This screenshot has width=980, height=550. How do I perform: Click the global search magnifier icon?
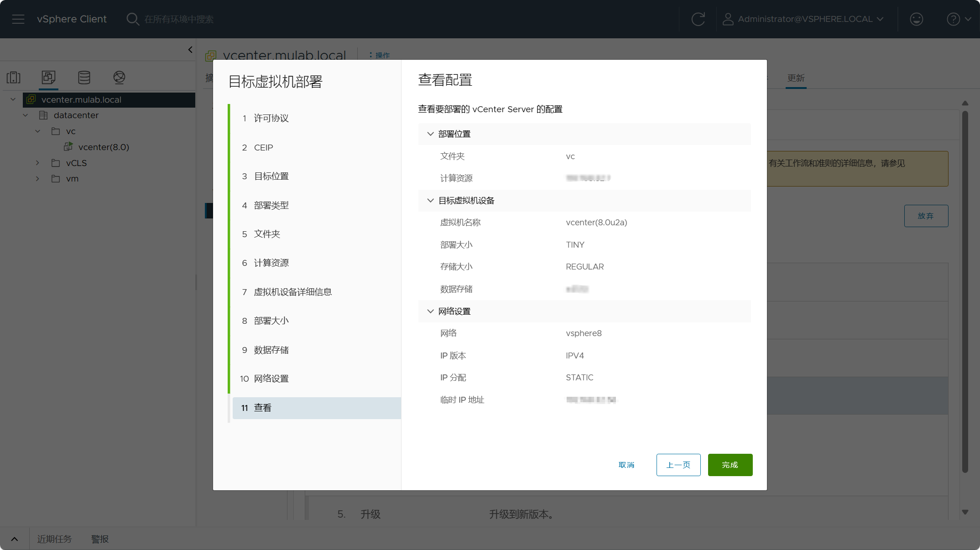133,19
